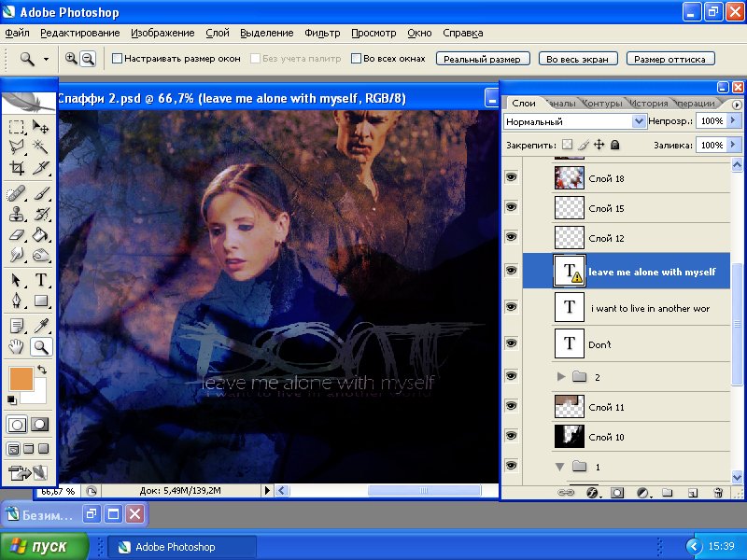747x560 pixels.
Task: Select the Eyedropper tool
Action: pos(42,326)
